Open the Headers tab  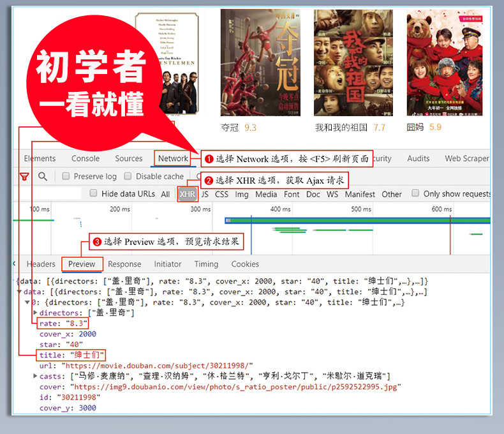[x=41, y=264]
